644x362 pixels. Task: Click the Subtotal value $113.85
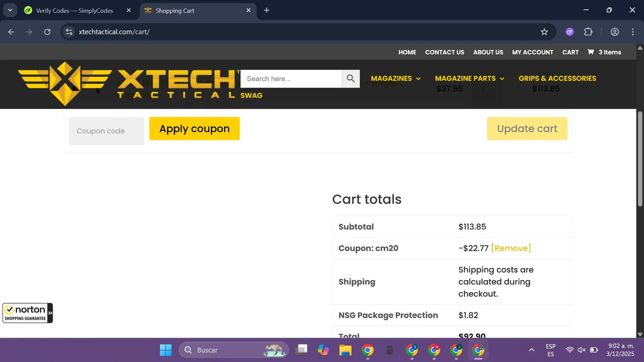pyautogui.click(x=472, y=227)
